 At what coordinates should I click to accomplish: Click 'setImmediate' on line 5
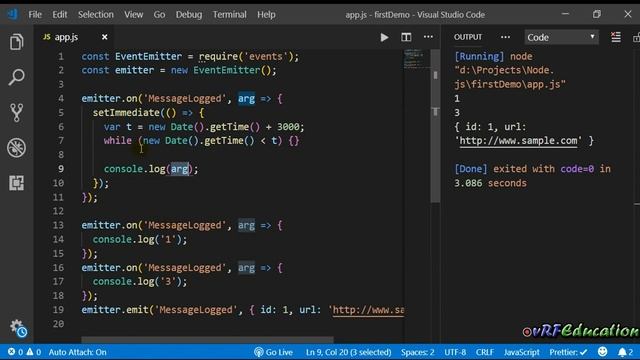126,113
